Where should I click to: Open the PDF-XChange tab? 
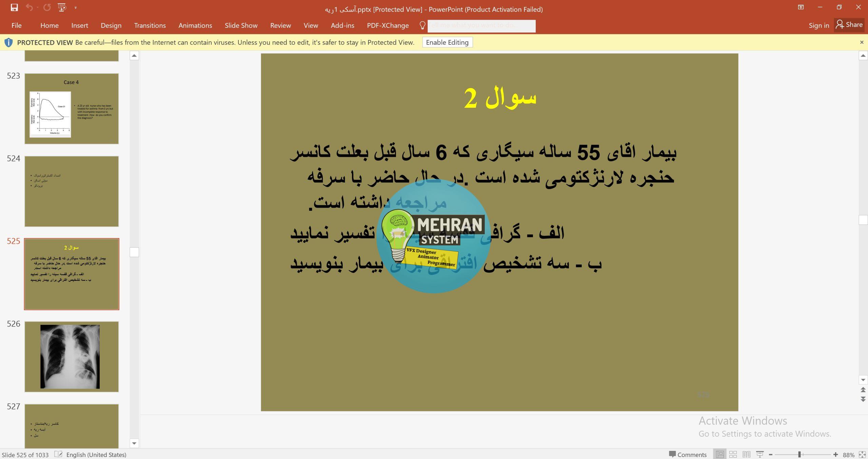point(388,25)
